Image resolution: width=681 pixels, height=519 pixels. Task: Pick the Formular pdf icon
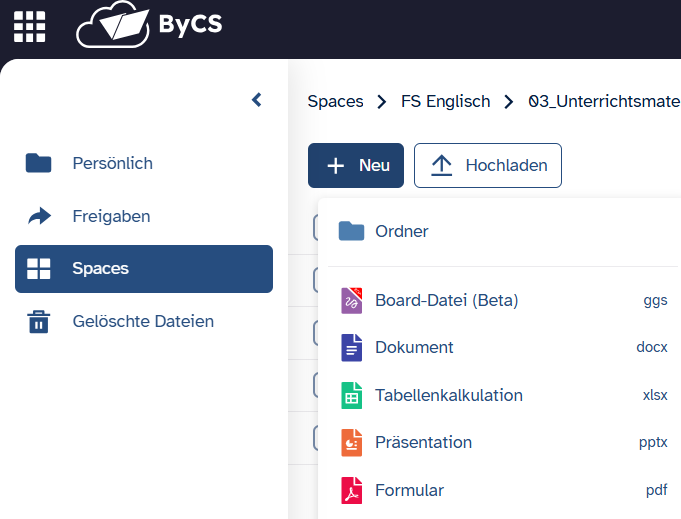(351, 491)
